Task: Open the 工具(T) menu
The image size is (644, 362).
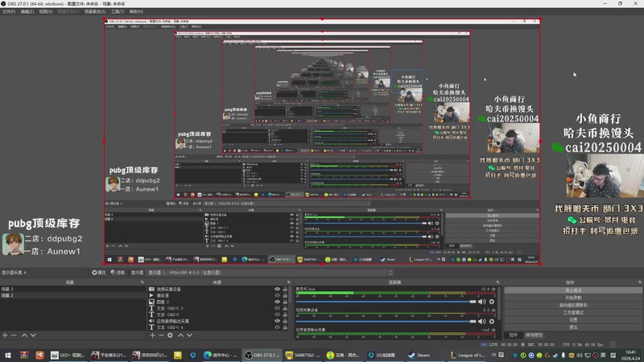Action: tap(118, 12)
